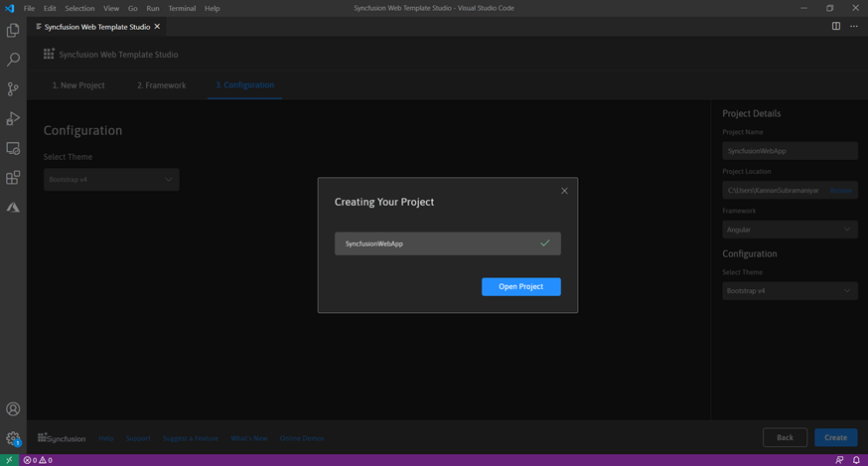Open the Explorer view in activity bar
The width and height of the screenshot is (868, 466).
point(13,31)
